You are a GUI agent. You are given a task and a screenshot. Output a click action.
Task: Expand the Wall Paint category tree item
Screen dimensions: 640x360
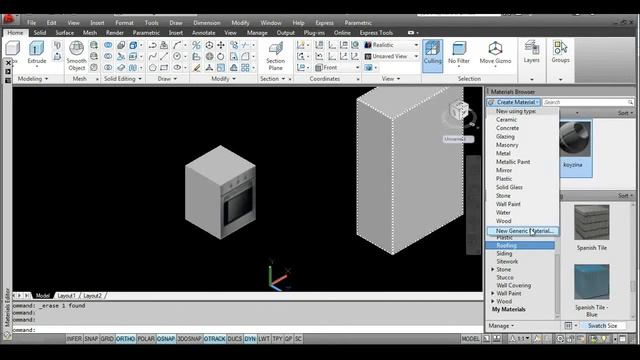(493, 293)
